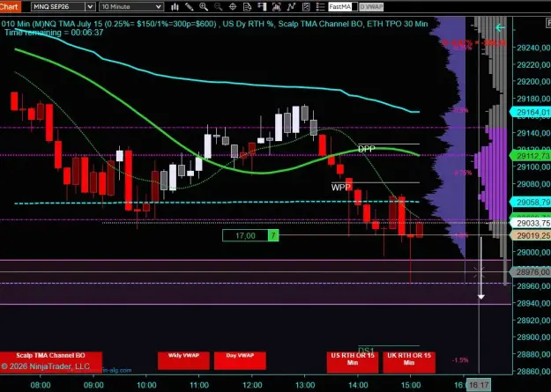Open the 10 Minute interval dropdown
Screen dimensions: 551x392
(131, 7)
